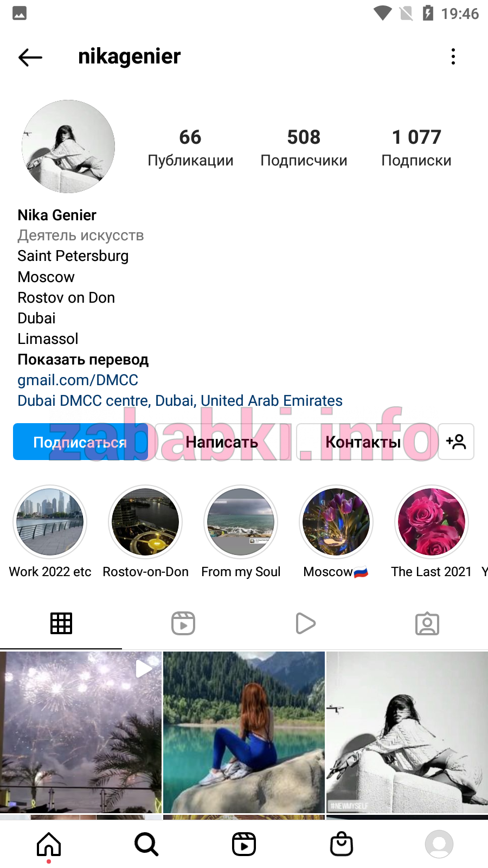Image resolution: width=488 pixels, height=868 pixels.
Task: Open the three-dot options menu
Action: [453, 56]
